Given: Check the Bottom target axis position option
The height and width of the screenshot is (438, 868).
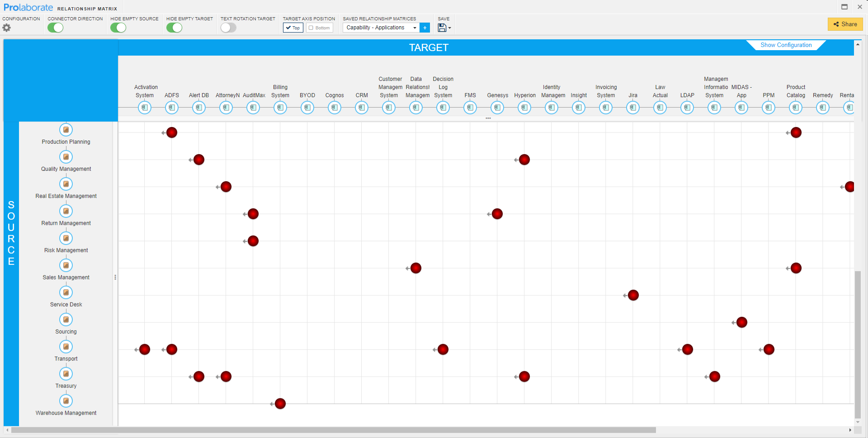Looking at the screenshot, I should coord(319,28).
